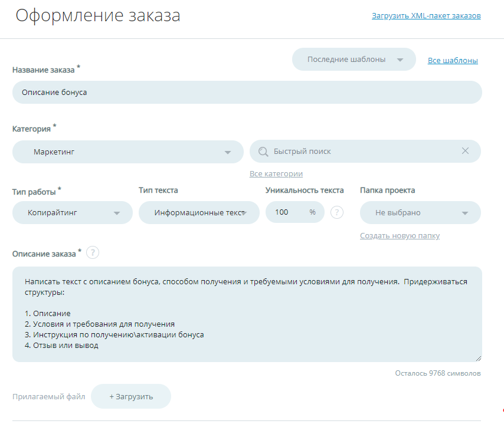Open help icon next to text uniqueness
Screen dimensions: 504x424
pos(337,212)
